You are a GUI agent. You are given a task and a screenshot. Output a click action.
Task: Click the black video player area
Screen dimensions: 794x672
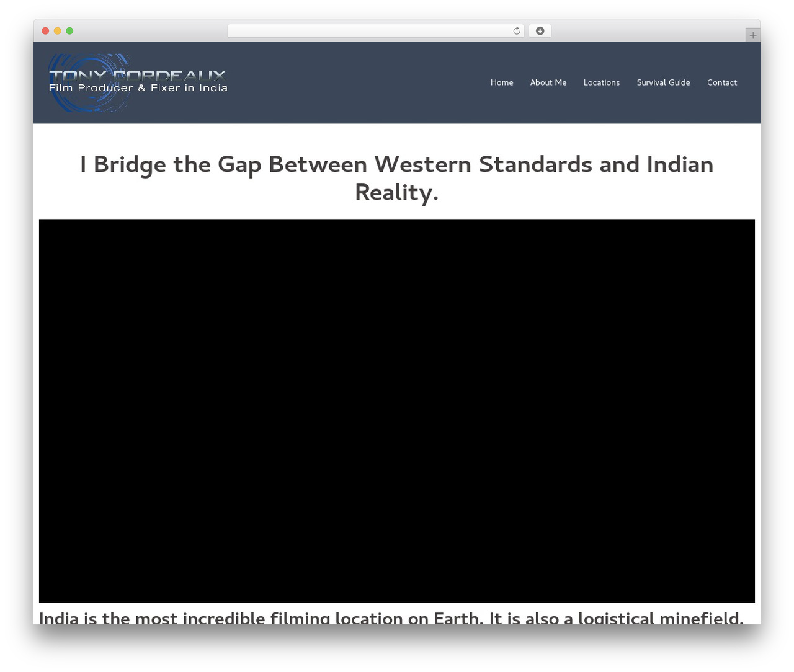pos(397,411)
